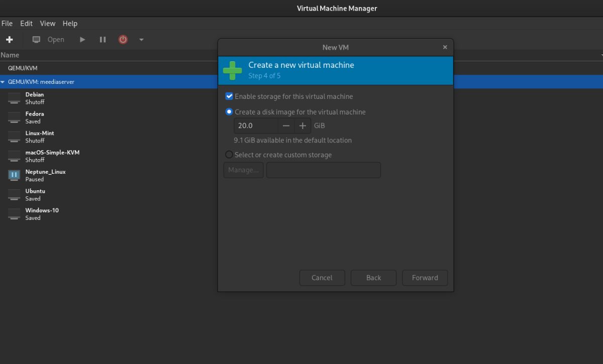This screenshot has height=364, width=603.
Task: Run the selected VM with play icon
Action: coord(82,39)
